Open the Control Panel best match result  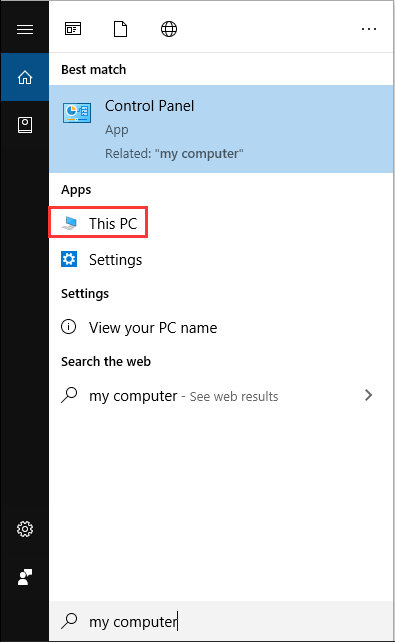click(221, 129)
